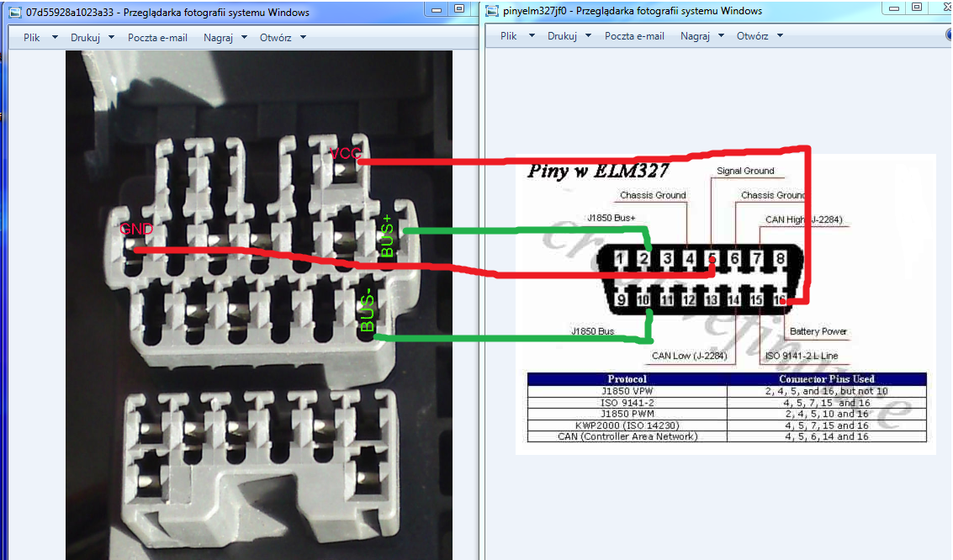953x560 pixels.
Task: Expand the Nagraj dropdown in the pinyelm327jf0 window
Action: (702, 36)
